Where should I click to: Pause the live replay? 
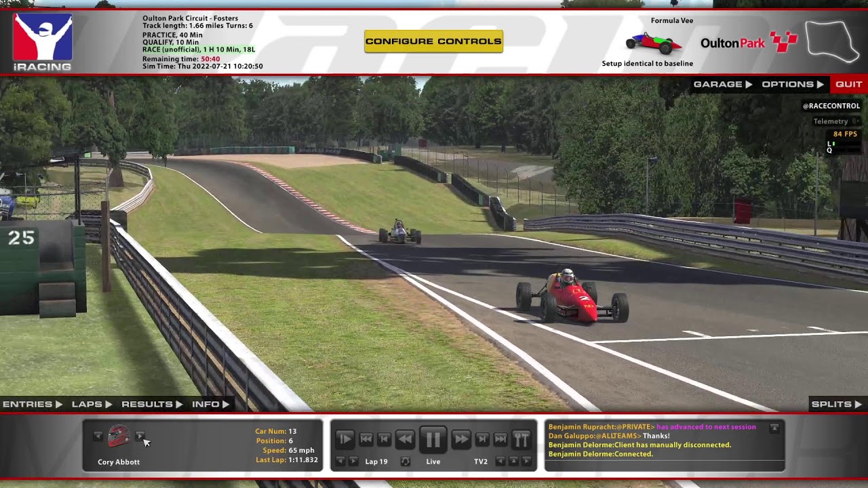coord(433,440)
